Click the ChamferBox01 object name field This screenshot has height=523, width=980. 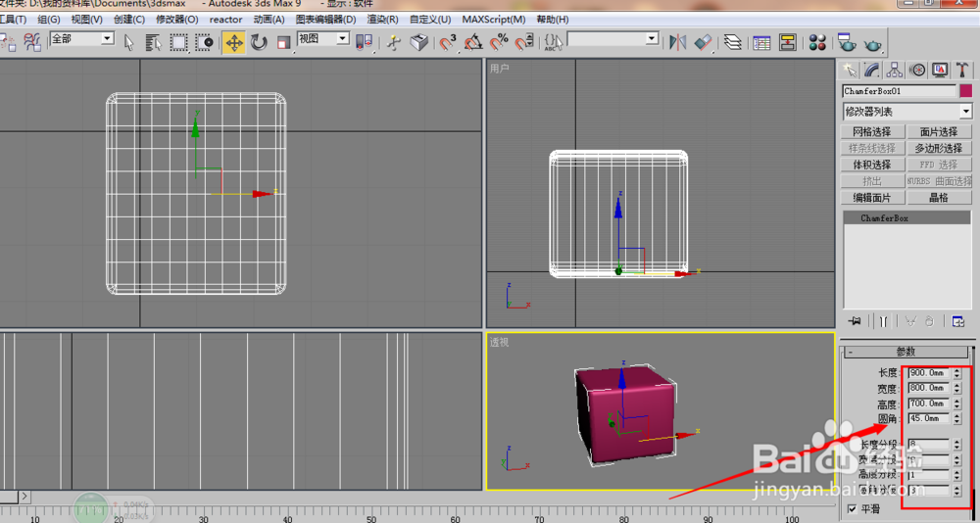pyautogui.click(x=900, y=91)
